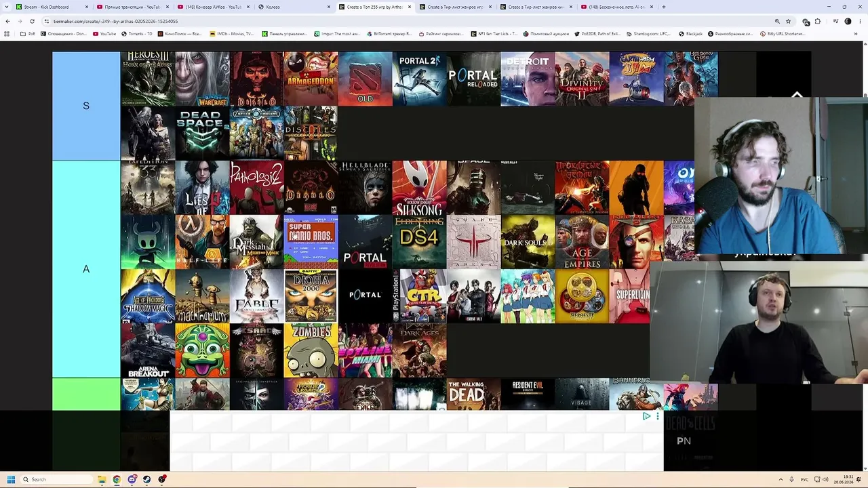
Task: Switch to the Прямые трансляции YouTube tab
Action: coord(132,7)
